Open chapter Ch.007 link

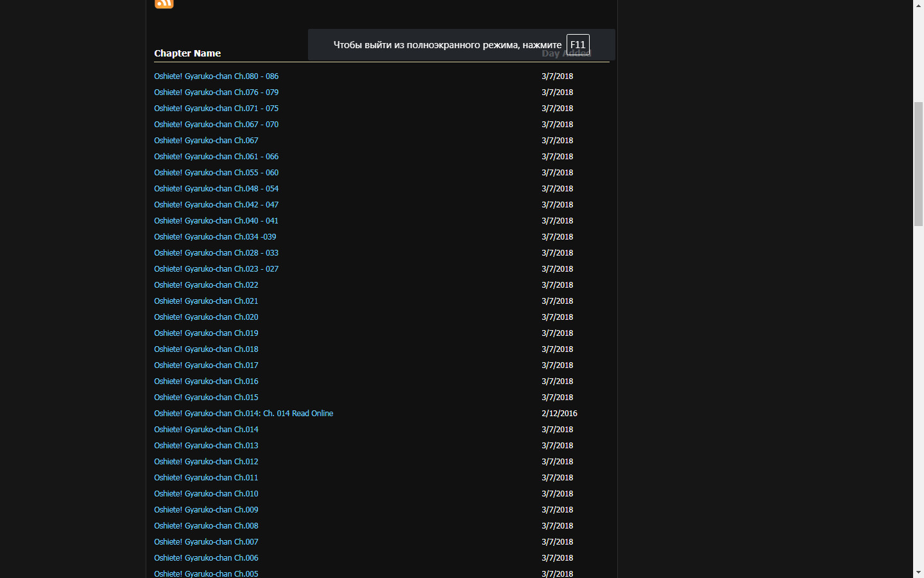[206, 542]
